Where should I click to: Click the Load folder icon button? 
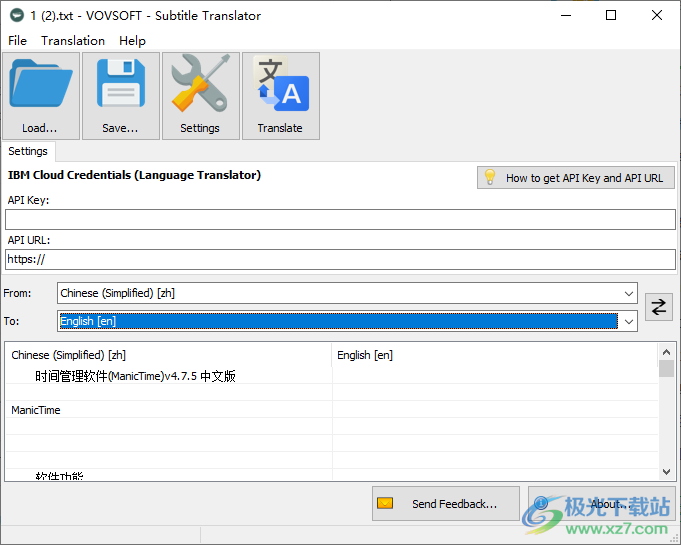click(x=41, y=96)
